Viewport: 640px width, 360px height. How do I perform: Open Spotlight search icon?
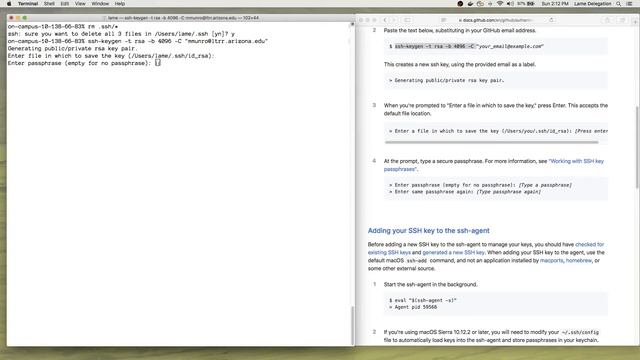tap(619, 4)
